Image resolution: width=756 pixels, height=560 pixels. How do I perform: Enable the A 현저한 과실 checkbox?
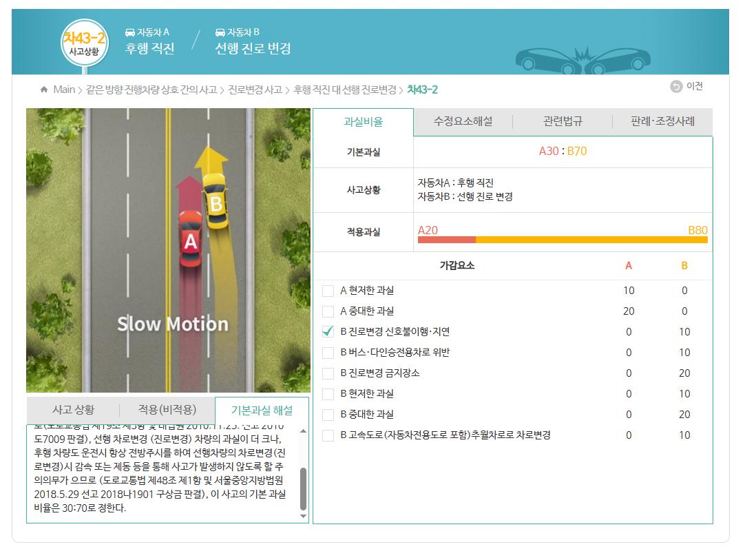(328, 291)
